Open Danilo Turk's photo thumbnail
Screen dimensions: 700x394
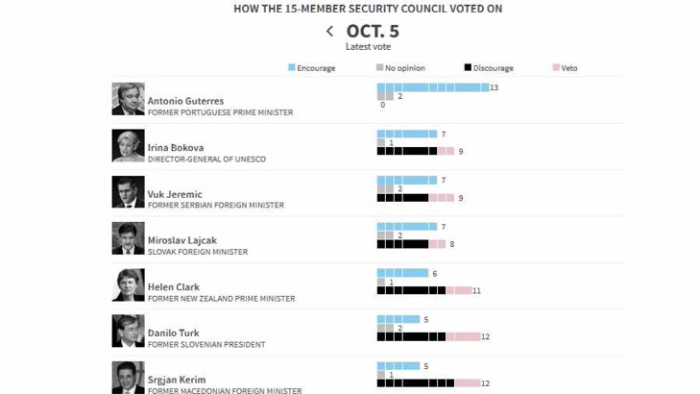128,331
